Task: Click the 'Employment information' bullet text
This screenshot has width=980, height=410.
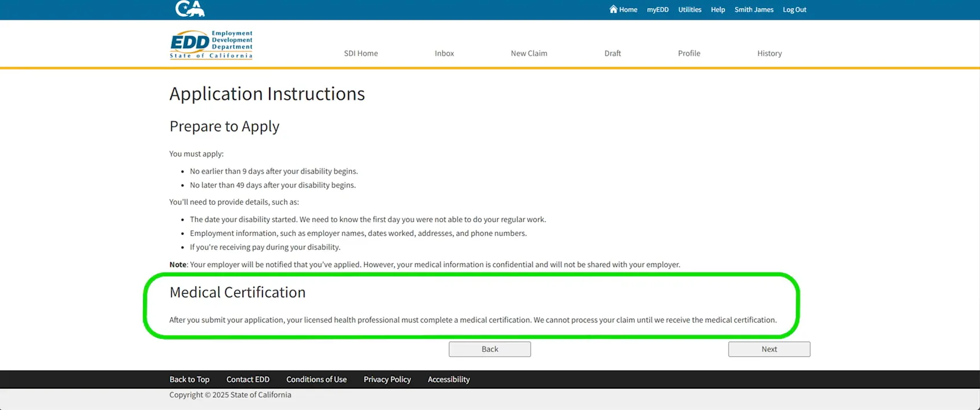Action: 358,234
